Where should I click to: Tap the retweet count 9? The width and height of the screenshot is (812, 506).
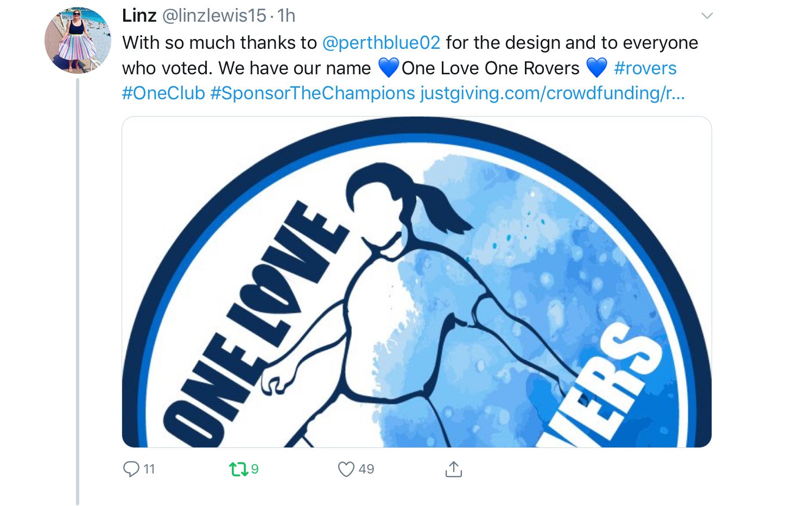click(255, 469)
